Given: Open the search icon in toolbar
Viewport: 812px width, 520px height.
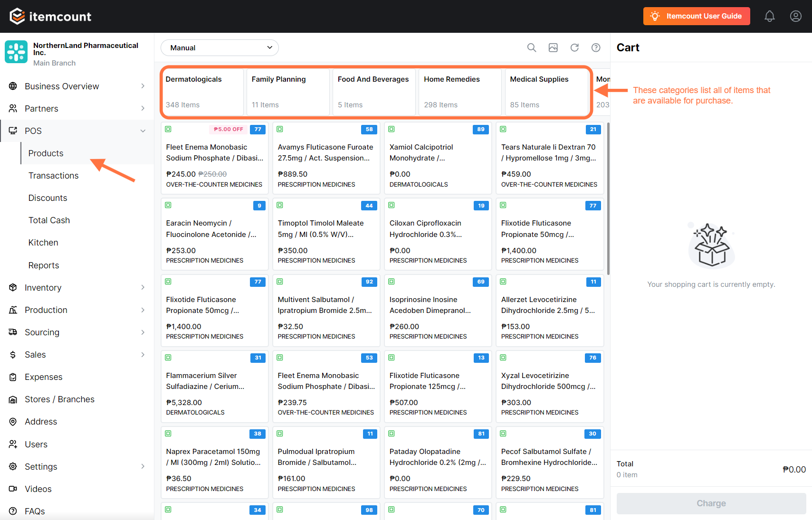Looking at the screenshot, I should (x=532, y=47).
